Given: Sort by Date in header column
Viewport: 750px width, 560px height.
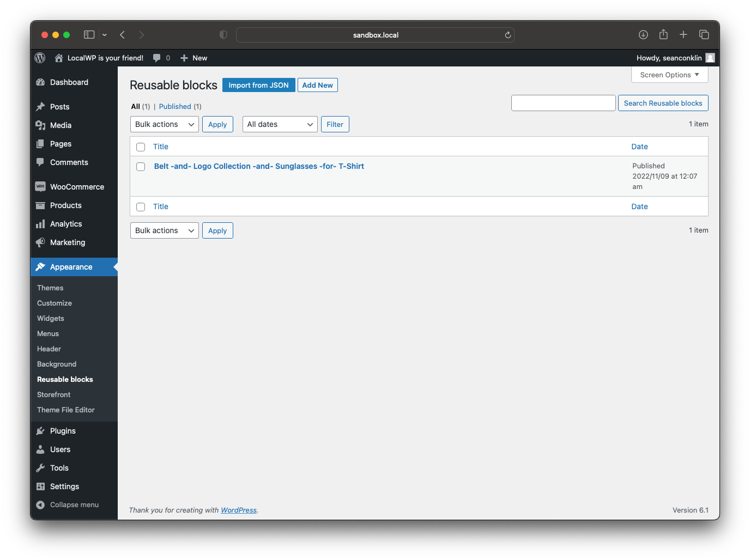Looking at the screenshot, I should pos(640,147).
